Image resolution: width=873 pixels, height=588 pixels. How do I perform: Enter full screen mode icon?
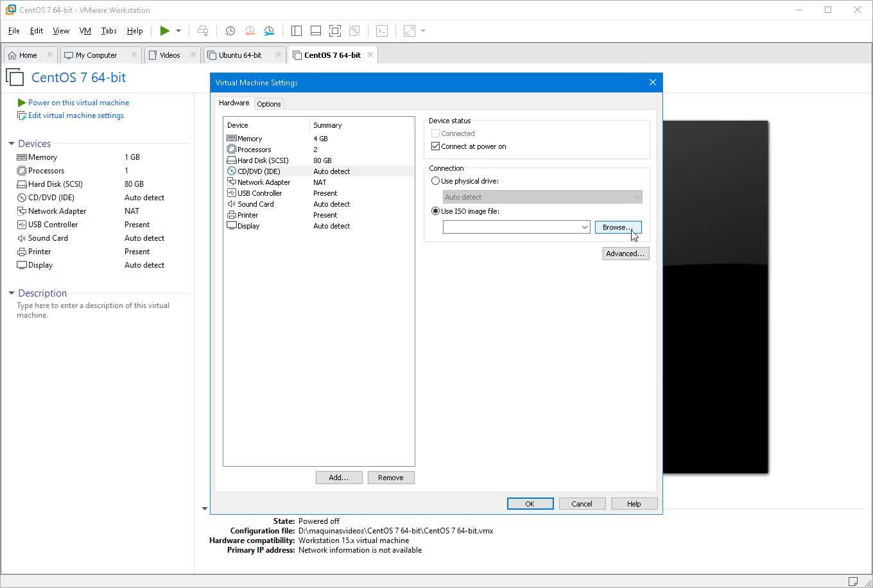[x=334, y=31]
